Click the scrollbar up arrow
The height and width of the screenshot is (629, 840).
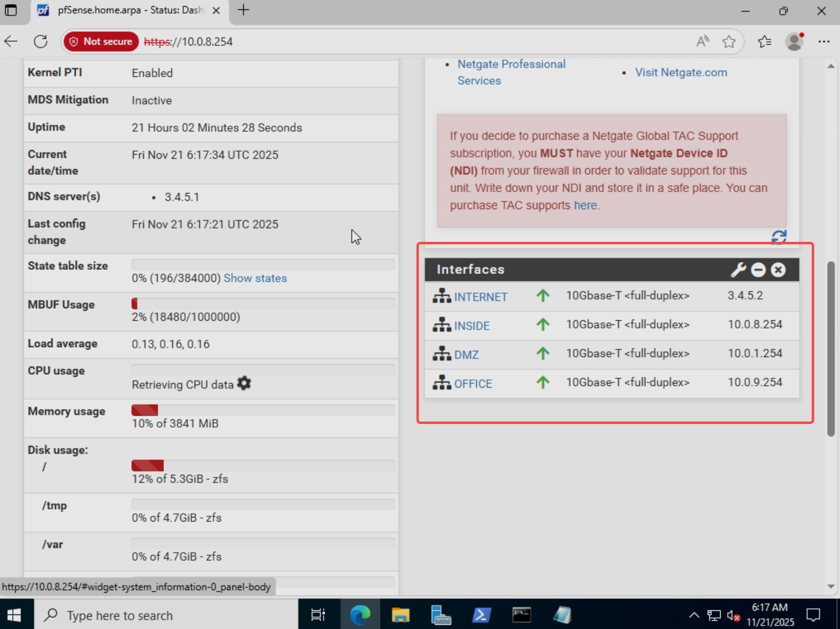pyautogui.click(x=831, y=66)
